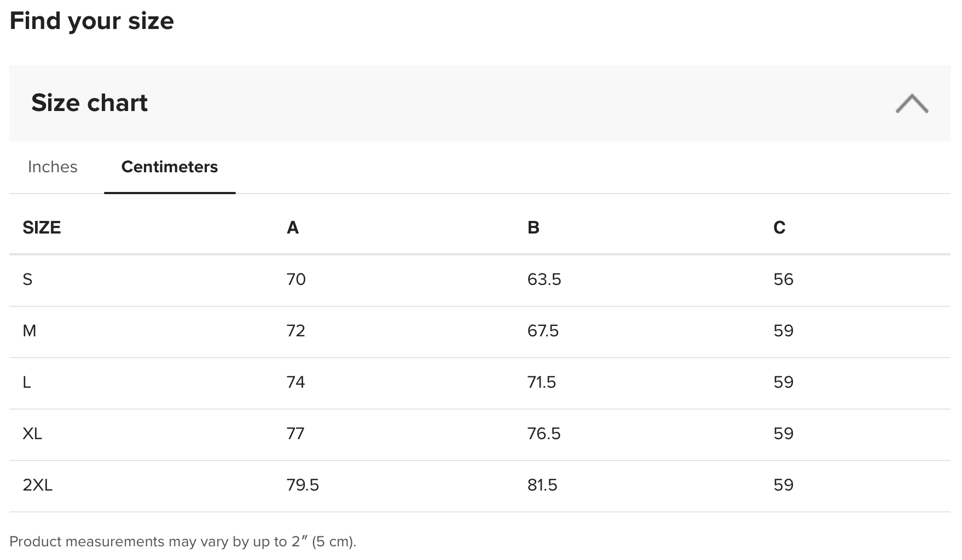This screenshot has width=962, height=560.
Task: Click the C column header
Action: point(780,227)
